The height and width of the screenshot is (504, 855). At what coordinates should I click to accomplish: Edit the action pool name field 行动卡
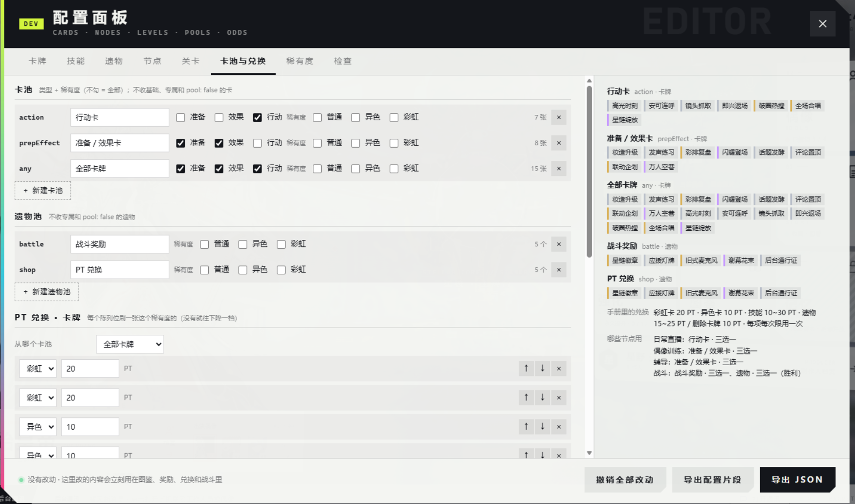pos(120,117)
